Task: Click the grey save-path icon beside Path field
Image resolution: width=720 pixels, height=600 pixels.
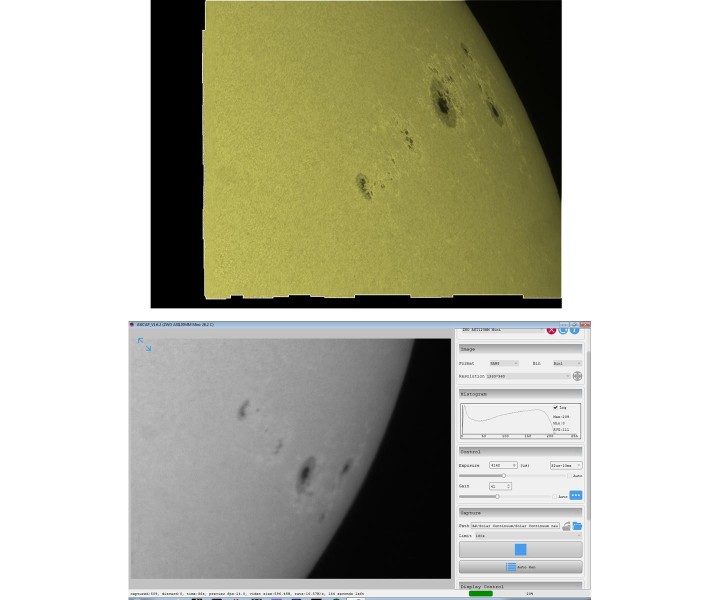Action: coord(565,525)
